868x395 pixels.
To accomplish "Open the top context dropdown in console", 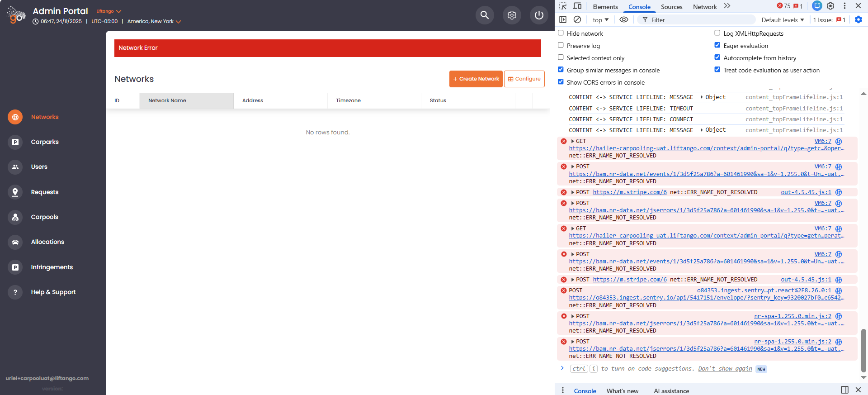I will point(601,20).
